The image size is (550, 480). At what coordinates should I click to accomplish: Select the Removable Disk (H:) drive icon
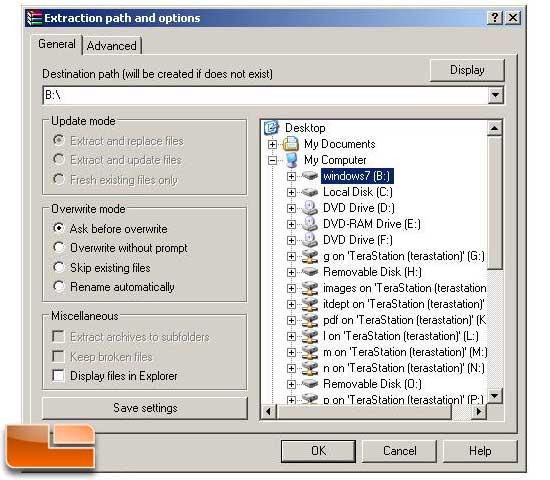(x=310, y=272)
